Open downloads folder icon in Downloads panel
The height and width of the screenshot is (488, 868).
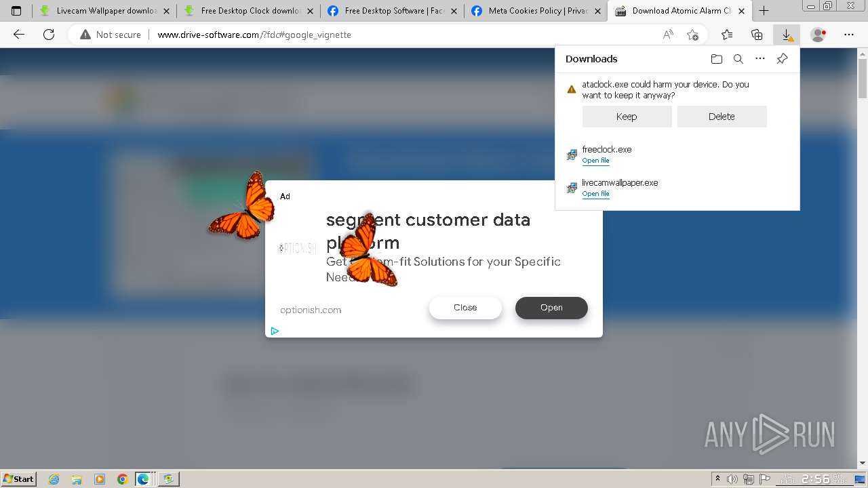click(x=717, y=59)
